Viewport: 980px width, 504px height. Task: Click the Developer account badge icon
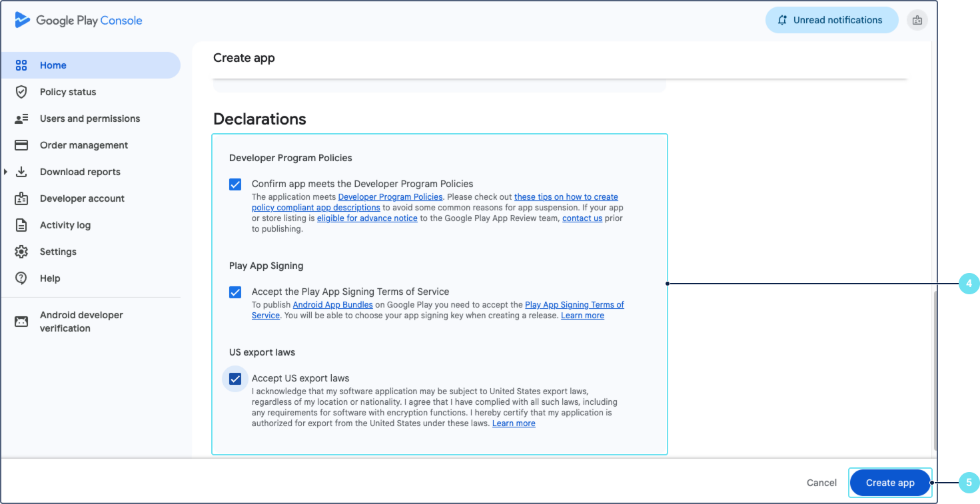coord(21,198)
